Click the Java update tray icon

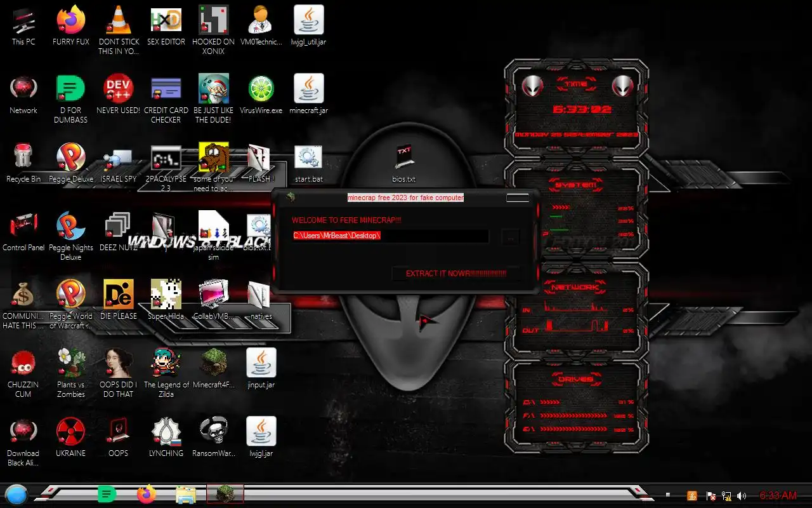693,495
